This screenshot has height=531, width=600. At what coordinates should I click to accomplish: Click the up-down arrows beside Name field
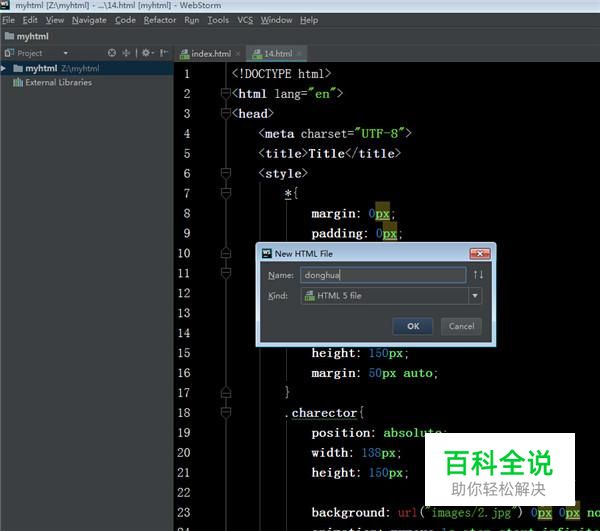[x=478, y=275]
